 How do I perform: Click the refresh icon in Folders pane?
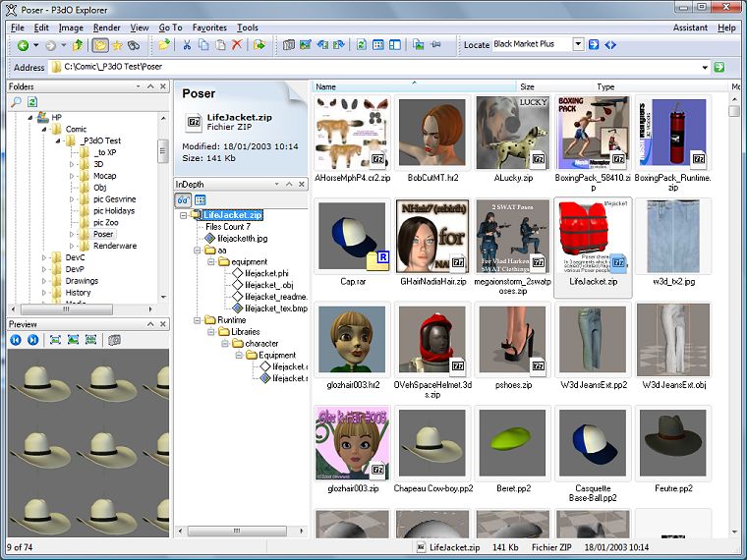tap(31, 101)
